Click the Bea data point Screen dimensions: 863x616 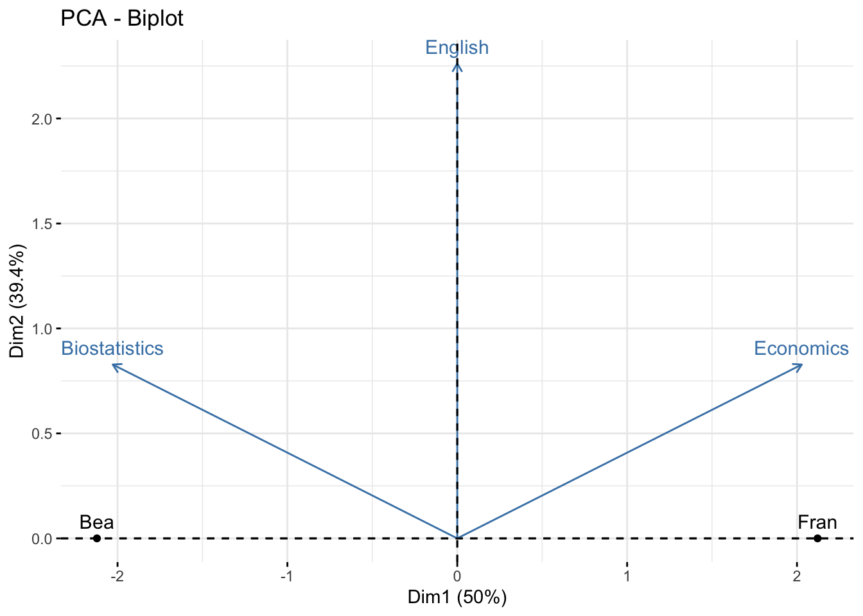[x=96, y=538]
